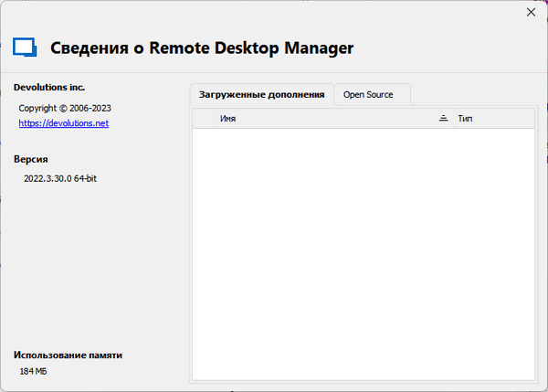This screenshot has height=392, width=548.
Task: Click inside the empty add-ons list area
Action: (x=363, y=247)
